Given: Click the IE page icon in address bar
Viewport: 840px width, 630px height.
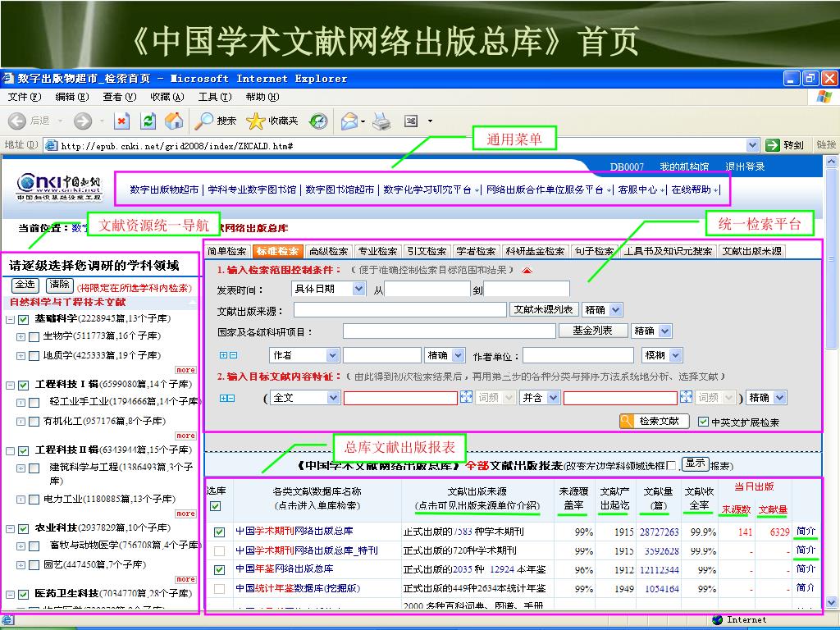Looking at the screenshot, I should (x=52, y=145).
